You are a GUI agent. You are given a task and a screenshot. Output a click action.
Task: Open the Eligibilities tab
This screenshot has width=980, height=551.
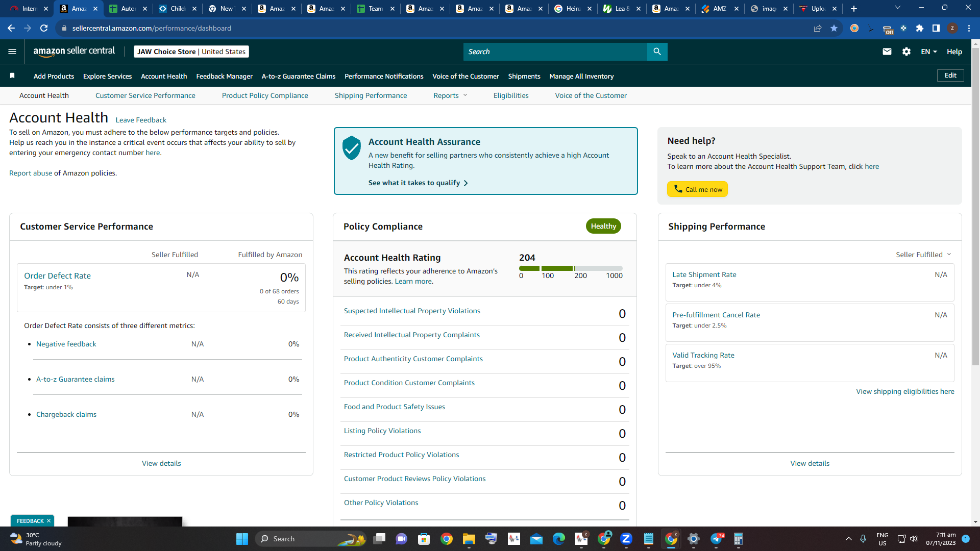[x=511, y=95]
